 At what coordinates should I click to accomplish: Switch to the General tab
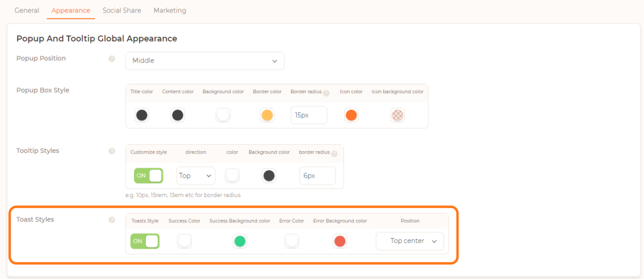point(27,10)
